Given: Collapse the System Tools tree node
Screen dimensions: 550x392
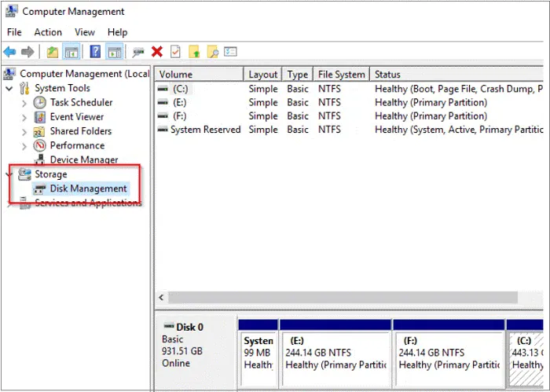Looking at the screenshot, I should (9, 88).
